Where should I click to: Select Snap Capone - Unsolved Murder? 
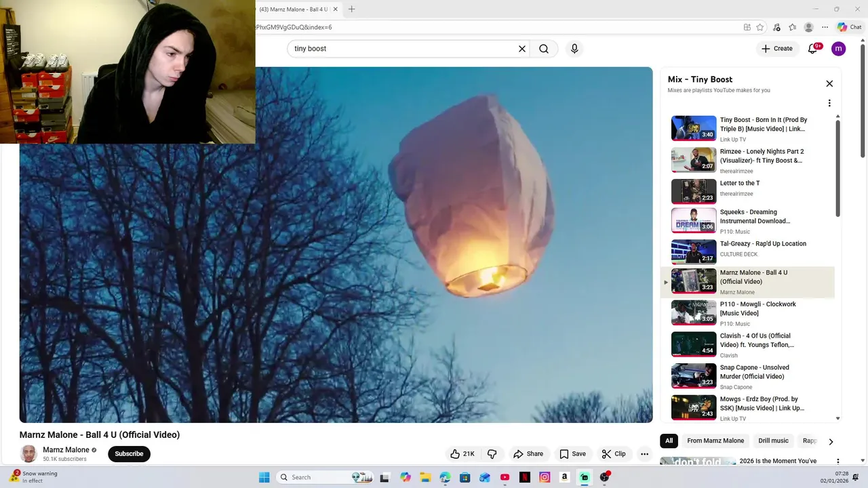(x=747, y=376)
